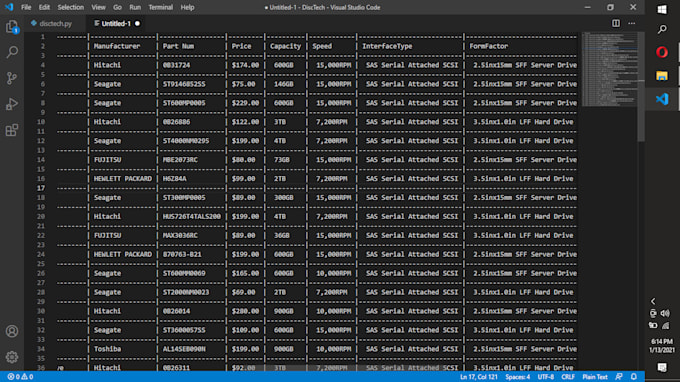This screenshot has height=382, width=680.
Task: Select language mode Plain Text
Action: [595, 377]
